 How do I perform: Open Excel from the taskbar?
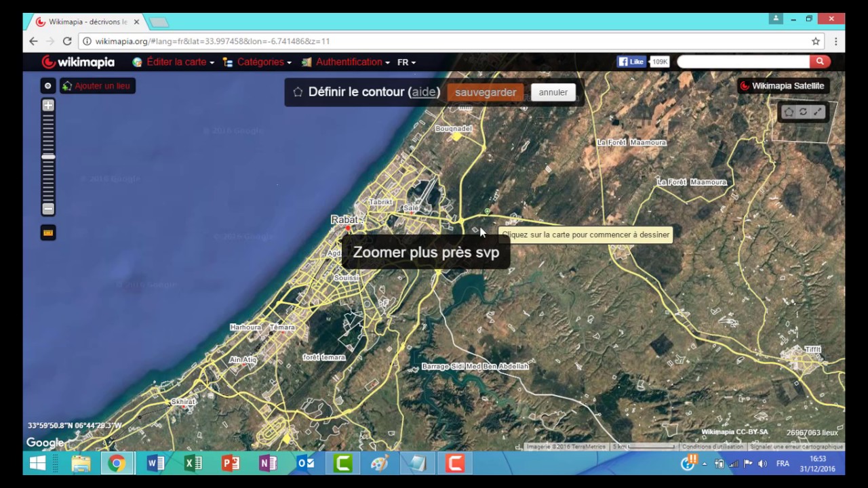click(x=193, y=464)
